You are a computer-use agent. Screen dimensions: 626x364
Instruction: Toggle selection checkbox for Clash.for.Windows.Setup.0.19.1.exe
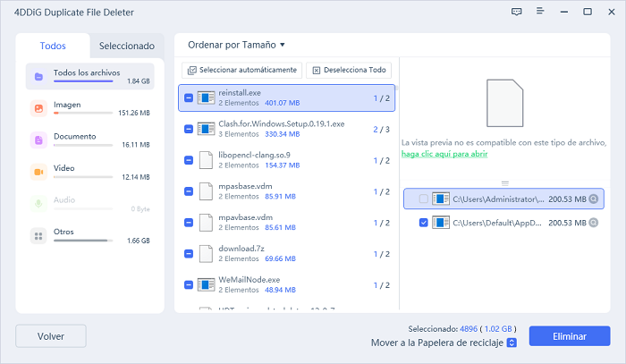tap(189, 129)
